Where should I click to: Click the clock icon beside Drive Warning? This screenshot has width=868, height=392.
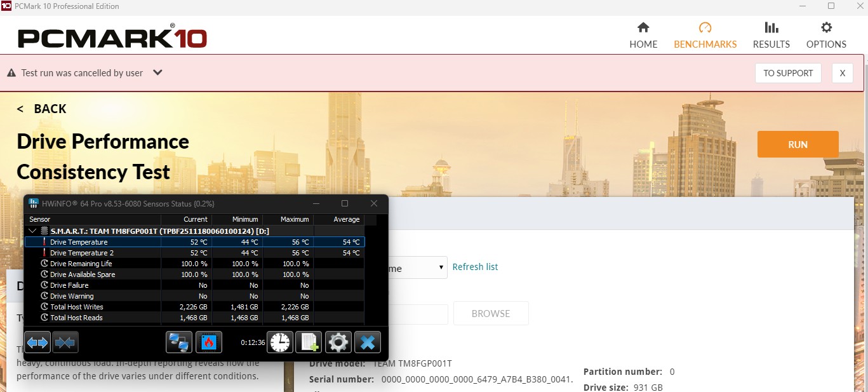[44, 296]
